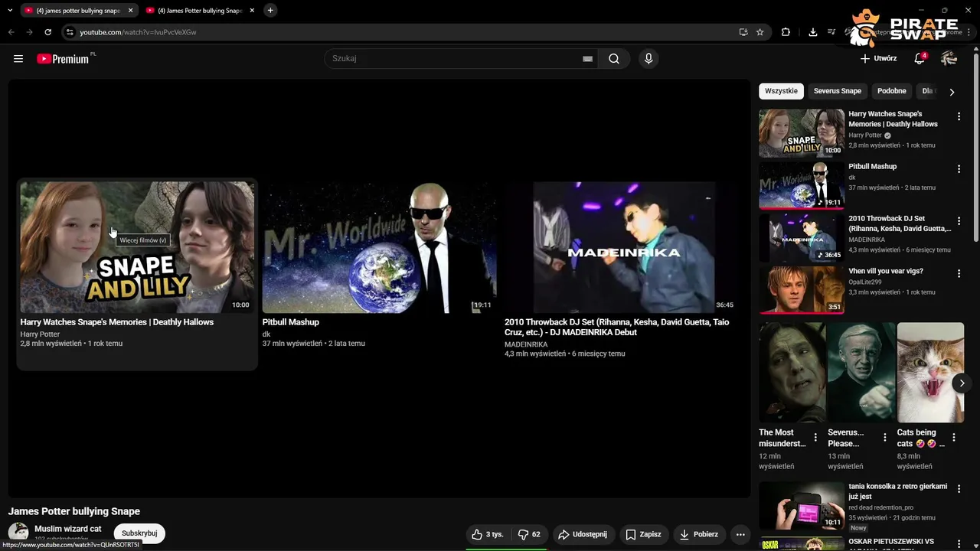Click the address bar URL
Viewport: 980px width, 551px height.
138,32
